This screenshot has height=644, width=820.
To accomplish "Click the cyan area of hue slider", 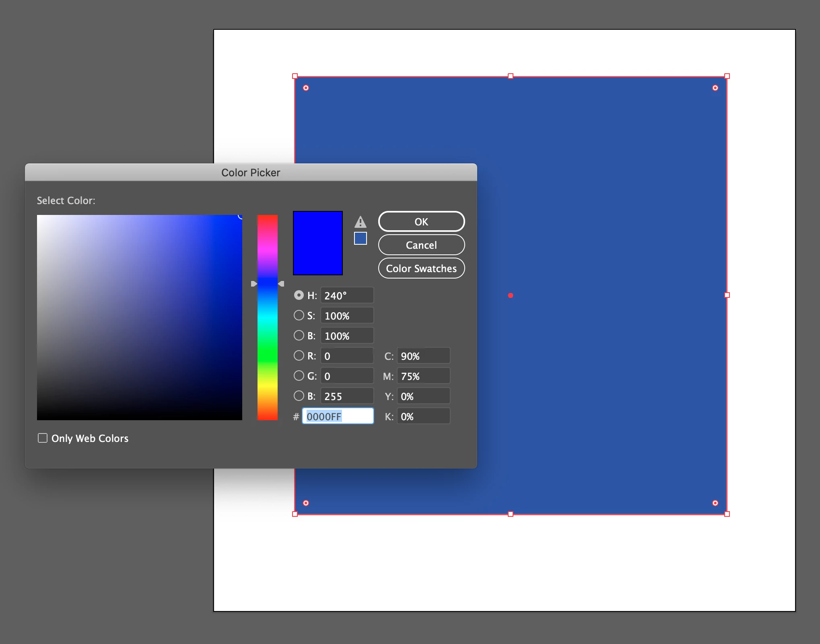I will click(267, 318).
